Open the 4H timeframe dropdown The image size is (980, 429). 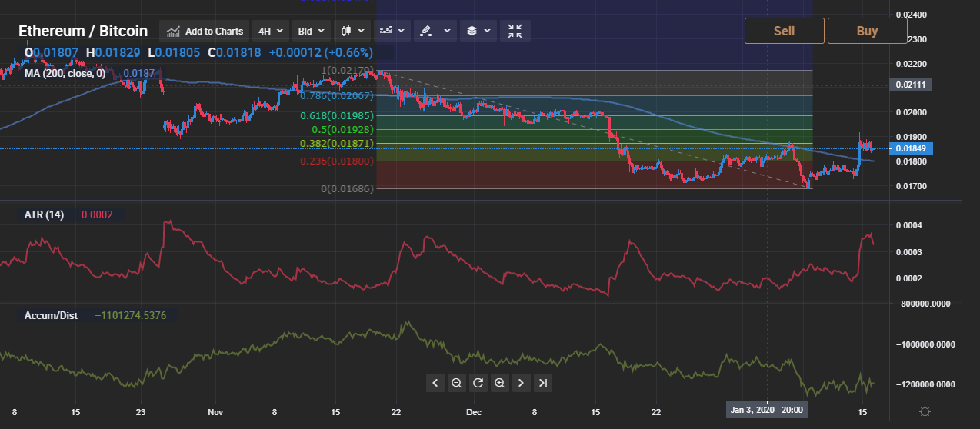coord(270,31)
